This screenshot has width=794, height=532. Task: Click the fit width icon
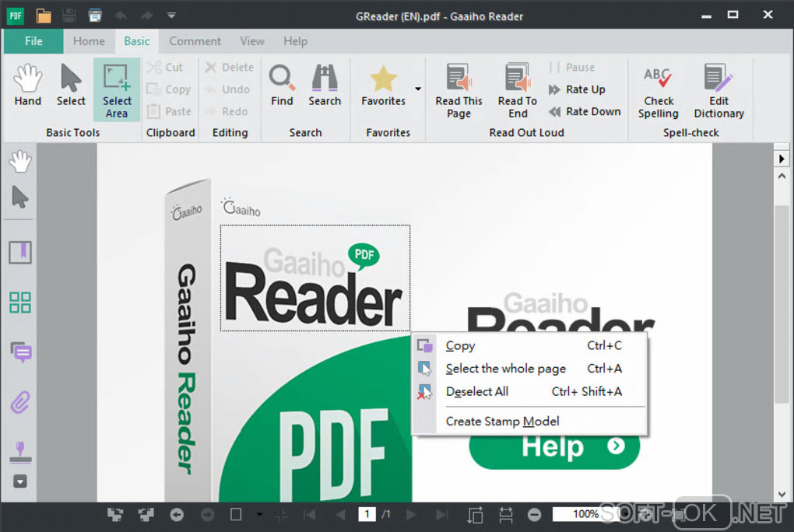[x=505, y=515]
